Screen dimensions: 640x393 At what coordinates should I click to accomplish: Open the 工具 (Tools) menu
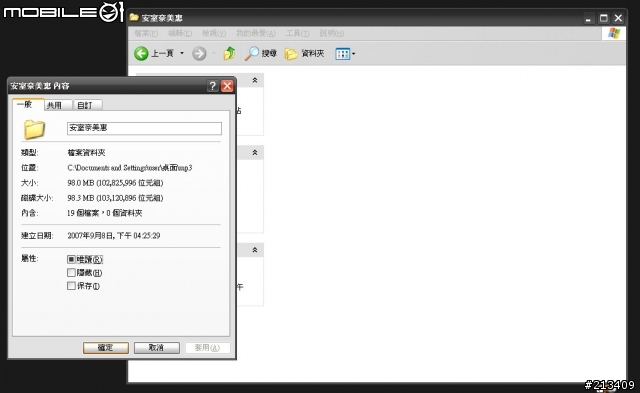tap(298, 33)
